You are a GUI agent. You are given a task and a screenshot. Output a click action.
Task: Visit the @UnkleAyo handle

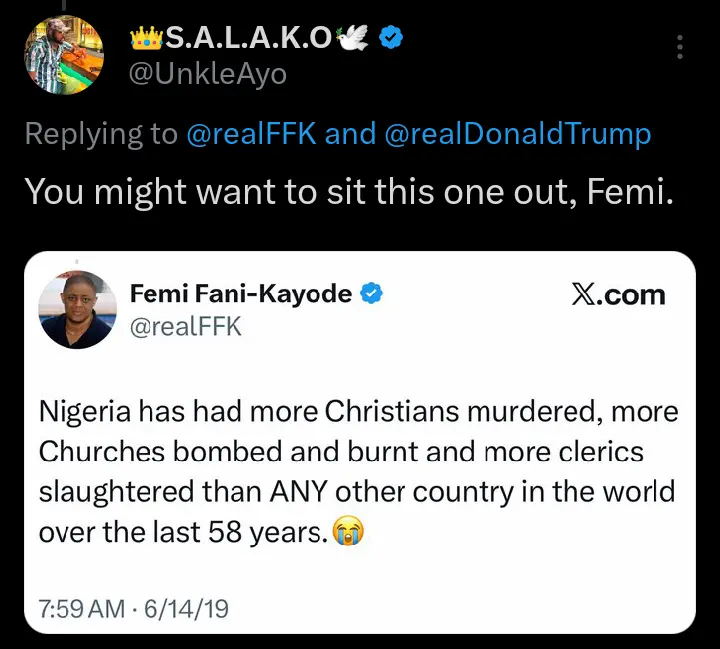tap(208, 72)
